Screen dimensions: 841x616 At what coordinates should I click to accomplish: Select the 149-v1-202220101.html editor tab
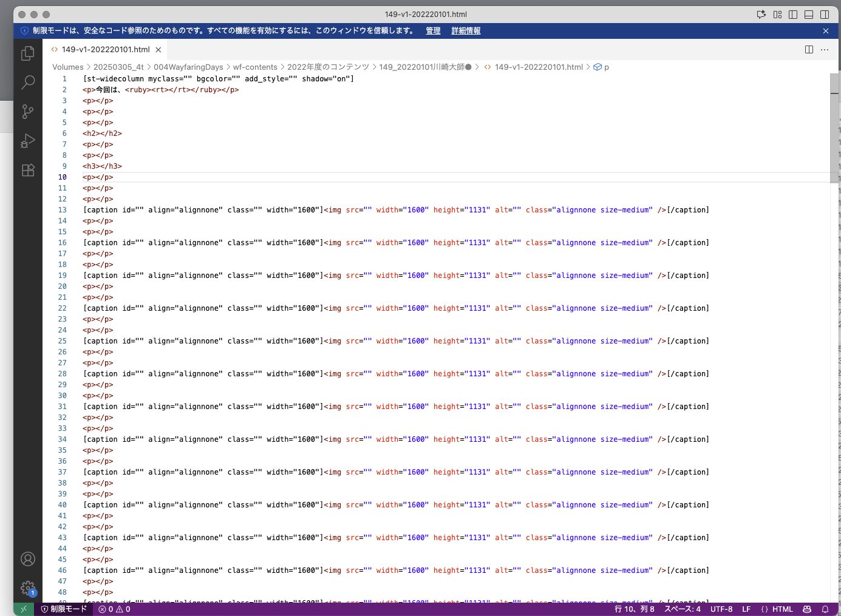pyautogui.click(x=105, y=50)
